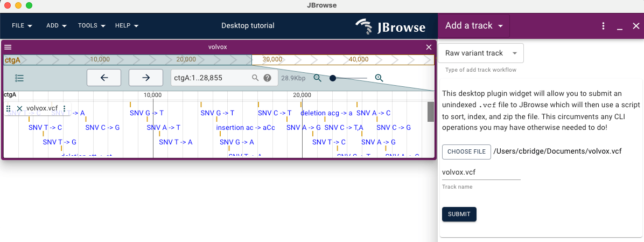Screen dimensions: 644x242
Task: Select the insertion ac -> aCc variant
Action: pyautogui.click(x=246, y=128)
